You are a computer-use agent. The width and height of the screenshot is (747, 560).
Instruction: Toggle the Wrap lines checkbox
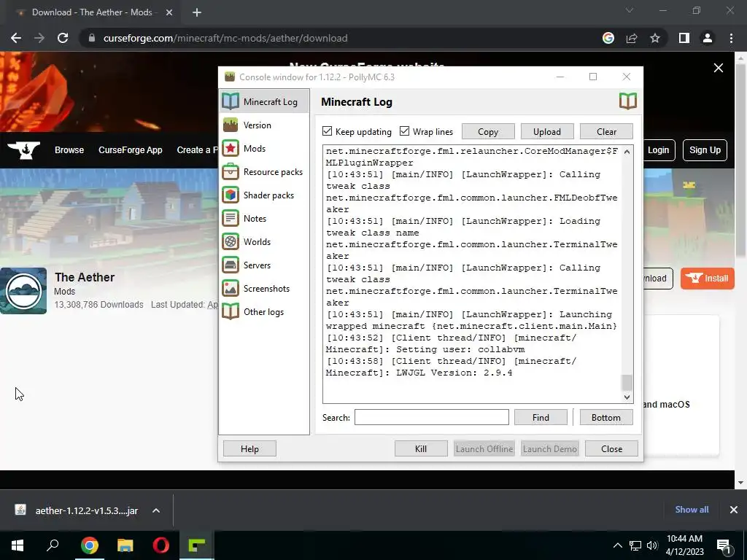point(404,131)
